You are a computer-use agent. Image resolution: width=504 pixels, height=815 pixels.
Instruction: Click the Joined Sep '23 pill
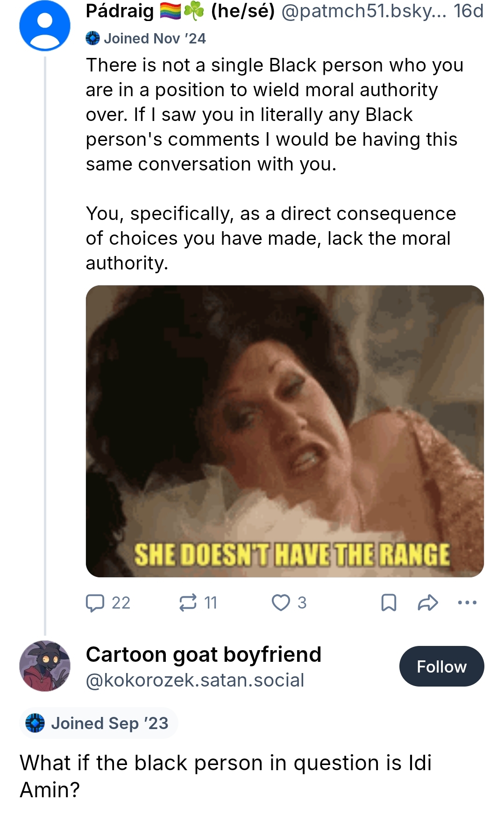(x=98, y=723)
